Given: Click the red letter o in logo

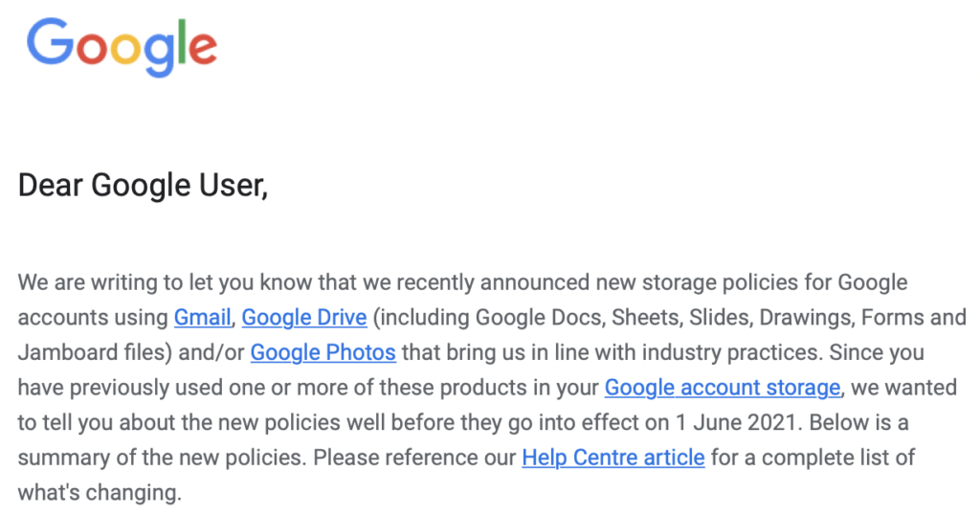Looking at the screenshot, I should point(93,49).
